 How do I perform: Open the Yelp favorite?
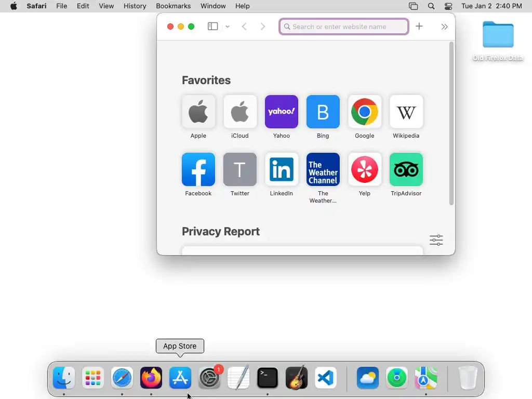[364, 169]
